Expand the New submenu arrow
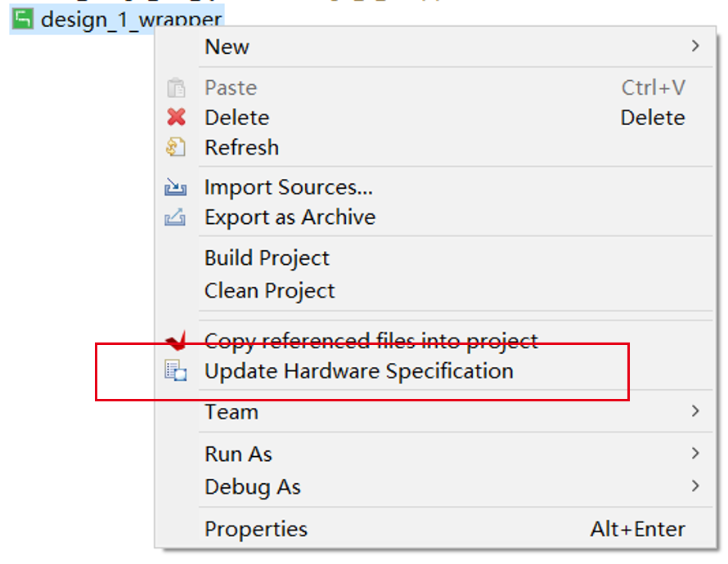728x564 pixels. point(695,47)
